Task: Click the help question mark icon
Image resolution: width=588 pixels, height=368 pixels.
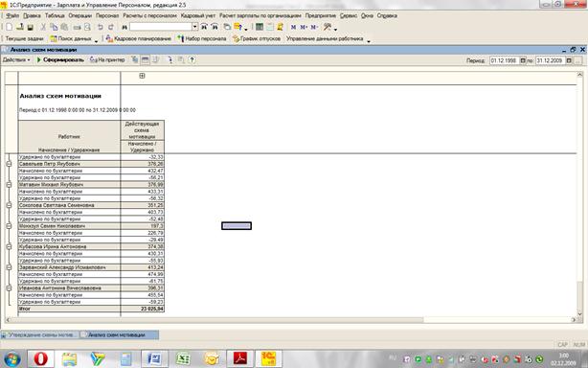Action: 192,59
